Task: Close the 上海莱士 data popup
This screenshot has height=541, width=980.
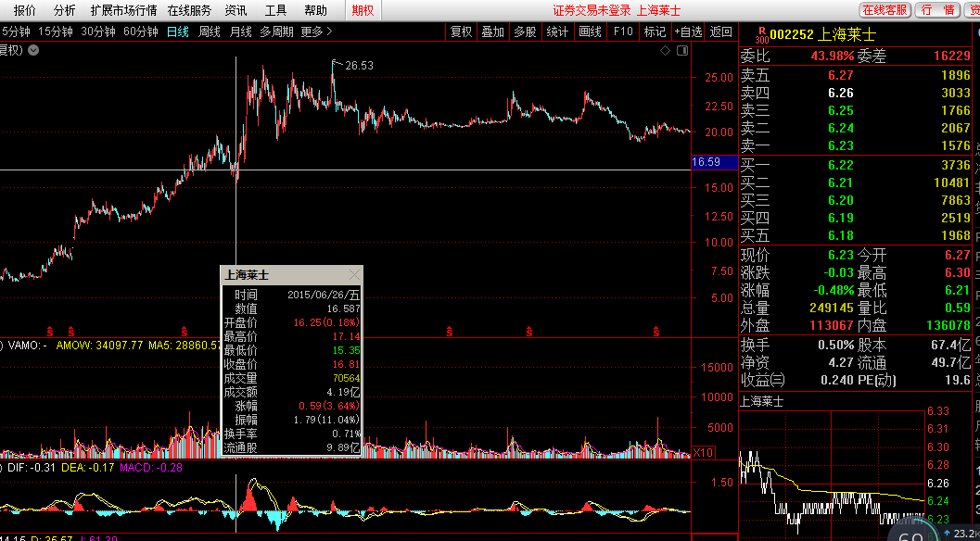Action: click(x=353, y=275)
